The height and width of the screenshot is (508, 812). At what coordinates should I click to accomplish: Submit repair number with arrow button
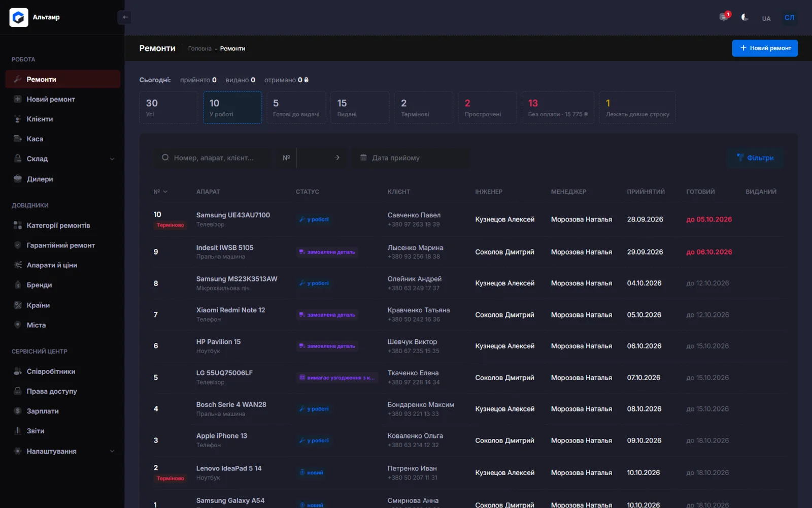coord(337,157)
